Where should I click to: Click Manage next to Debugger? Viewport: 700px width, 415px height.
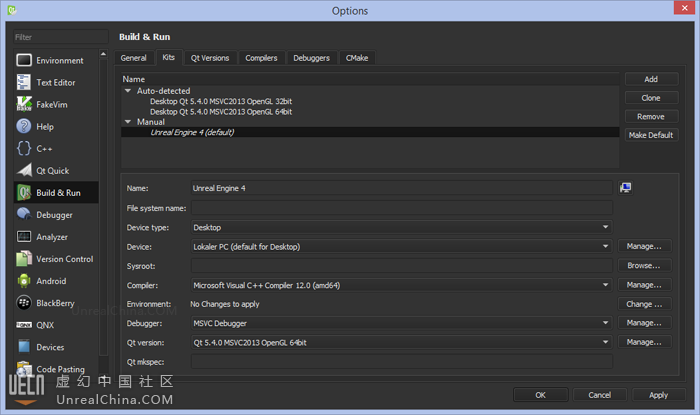645,323
